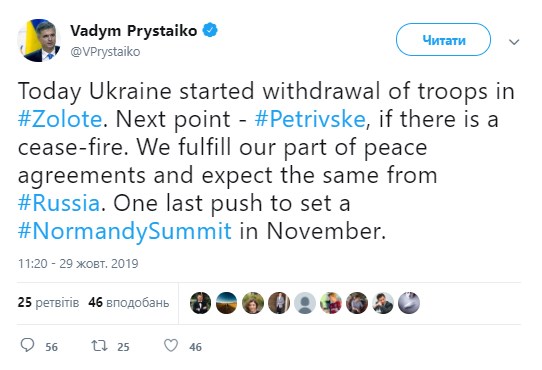Click the first liker's avatar in tuxedo

pyautogui.click(x=200, y=303)
